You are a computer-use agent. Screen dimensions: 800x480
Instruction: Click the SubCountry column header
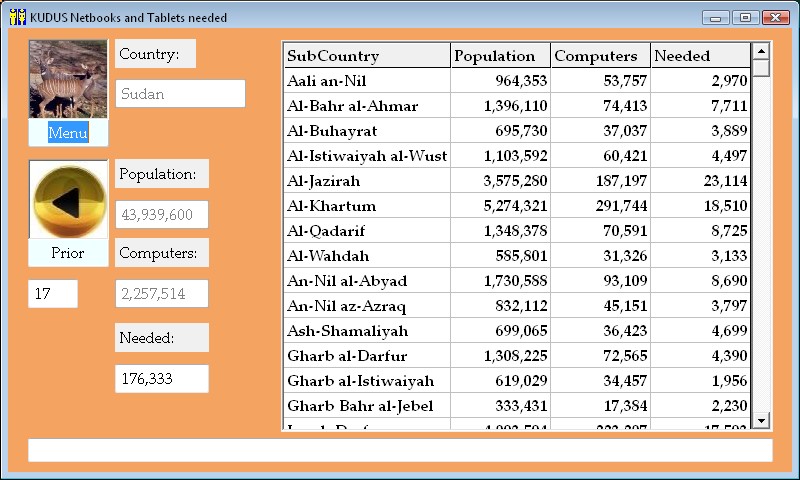(x=366, y=56)
